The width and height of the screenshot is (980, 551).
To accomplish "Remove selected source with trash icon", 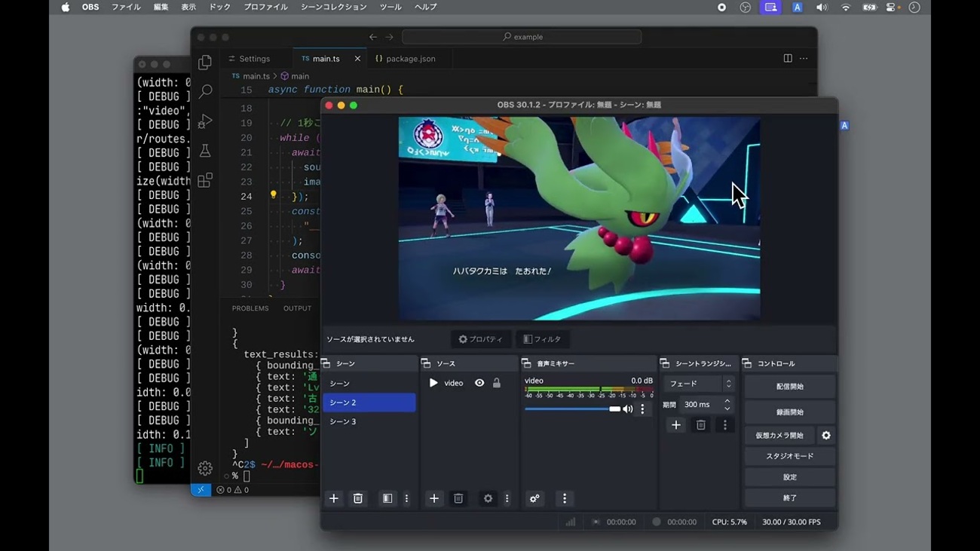I will point(458,498).
